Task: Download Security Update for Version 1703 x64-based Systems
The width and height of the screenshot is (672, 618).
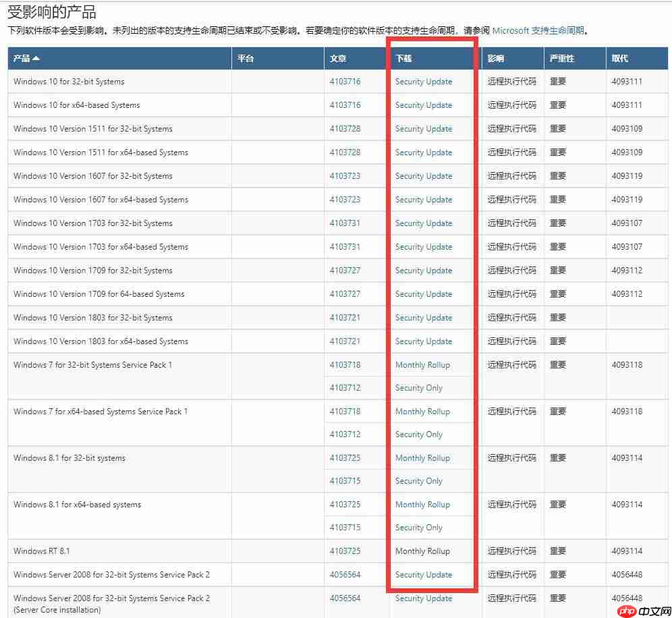Action: pos(424,246)
